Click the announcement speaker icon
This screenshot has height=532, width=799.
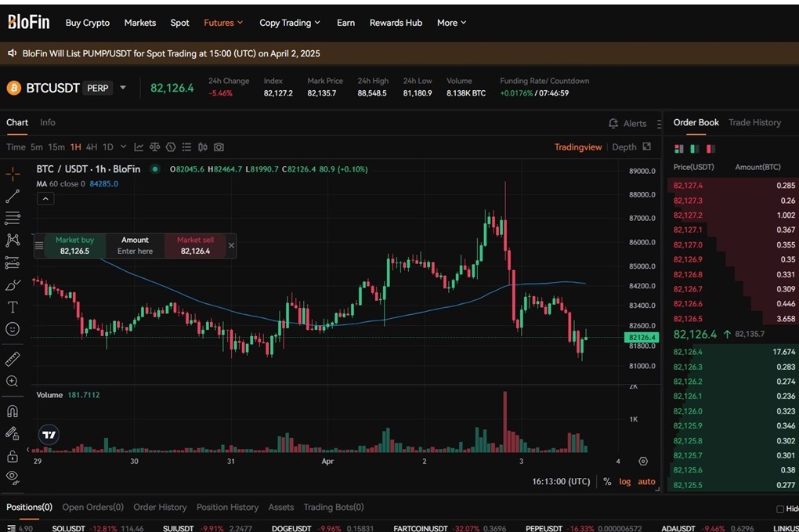coord(13,53)
